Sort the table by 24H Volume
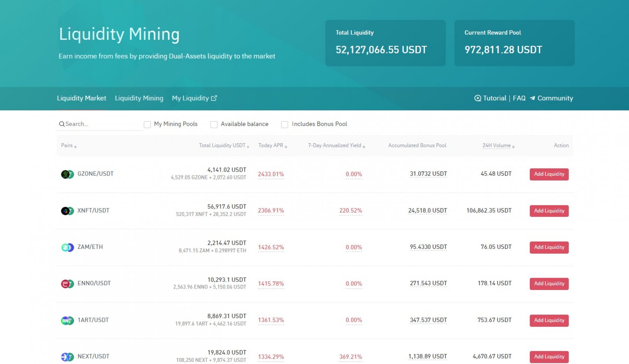Image resolution: width=629 pixels, height=364 pixels. pyautogui.click(x=498, y=146)
